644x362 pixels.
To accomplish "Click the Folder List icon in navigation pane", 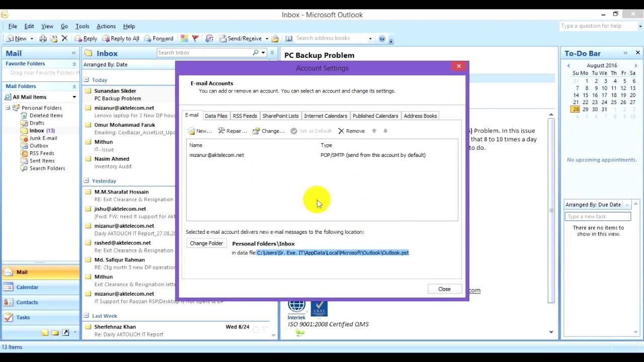I will (x=55, y=333).
